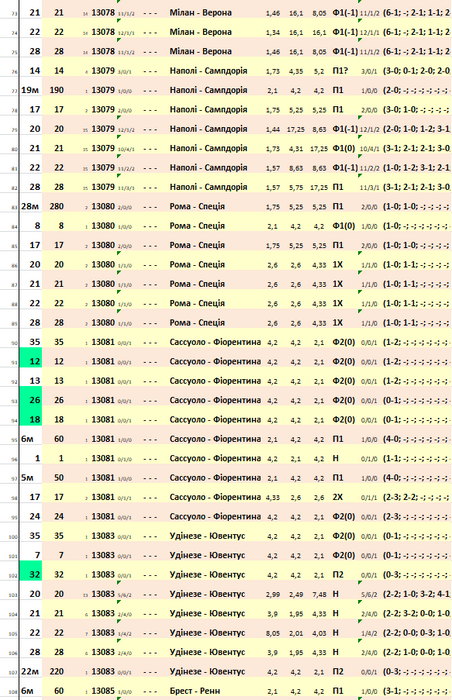Select the "13083" cell in row 105

103,633
